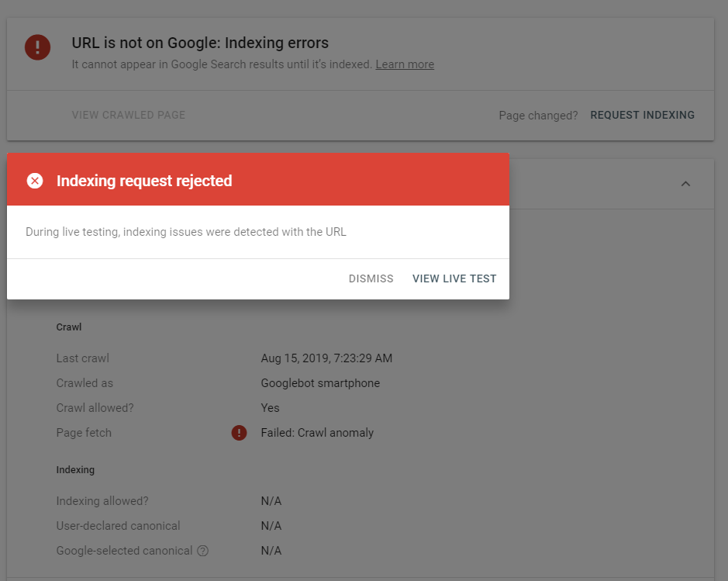
Task: Click the X icon in the rejected dialog header
Action: [35, 181]
